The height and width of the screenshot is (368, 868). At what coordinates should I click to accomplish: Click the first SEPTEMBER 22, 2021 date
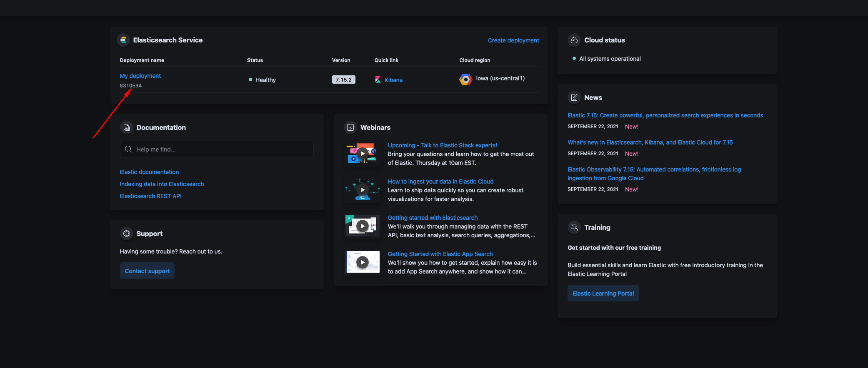(593, 126)
